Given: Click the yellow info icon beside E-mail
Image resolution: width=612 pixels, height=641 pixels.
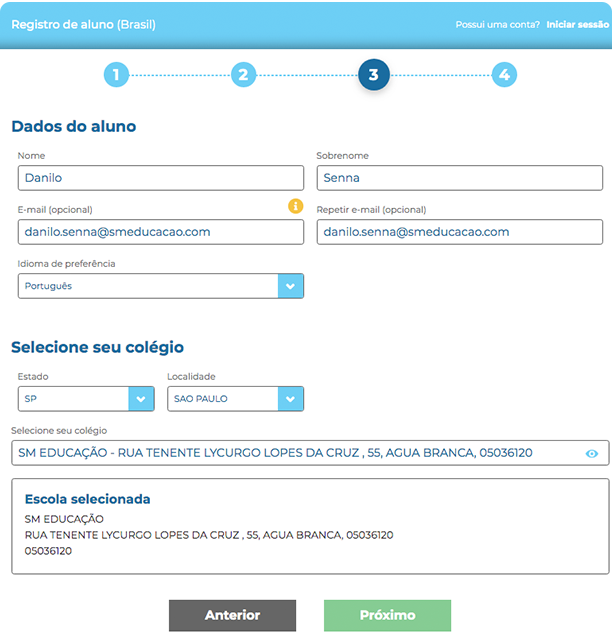Looking at the screenshot, I should 295,206.
